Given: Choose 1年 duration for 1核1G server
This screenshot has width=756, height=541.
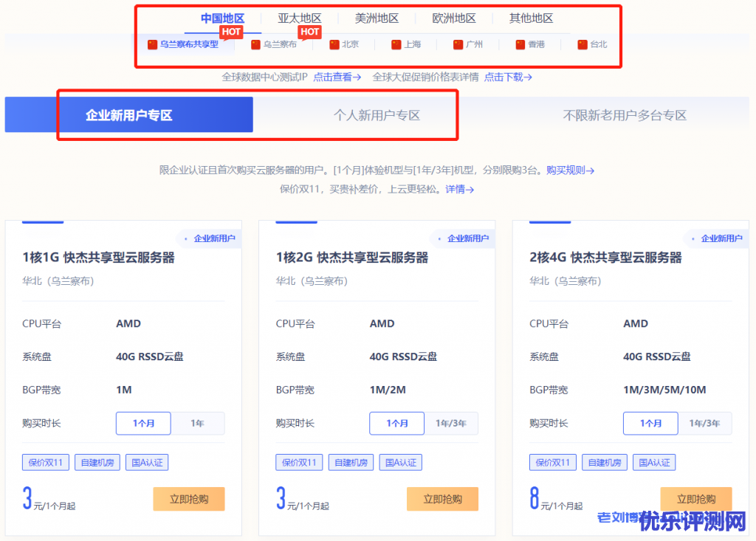Looking at the screenshot, I should [x=197, y=424].
